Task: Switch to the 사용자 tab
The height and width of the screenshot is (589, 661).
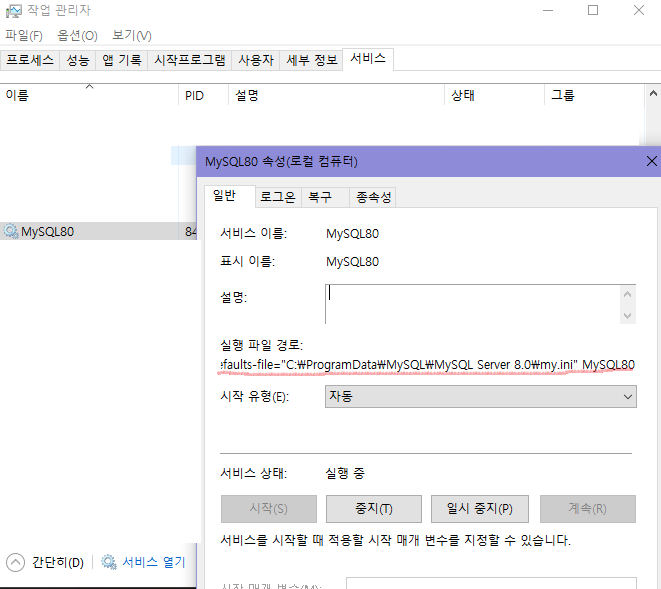Action: tap(256, 60)
